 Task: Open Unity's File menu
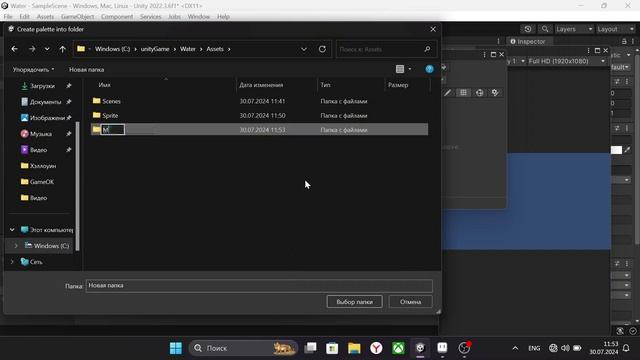tap(8, 17)
